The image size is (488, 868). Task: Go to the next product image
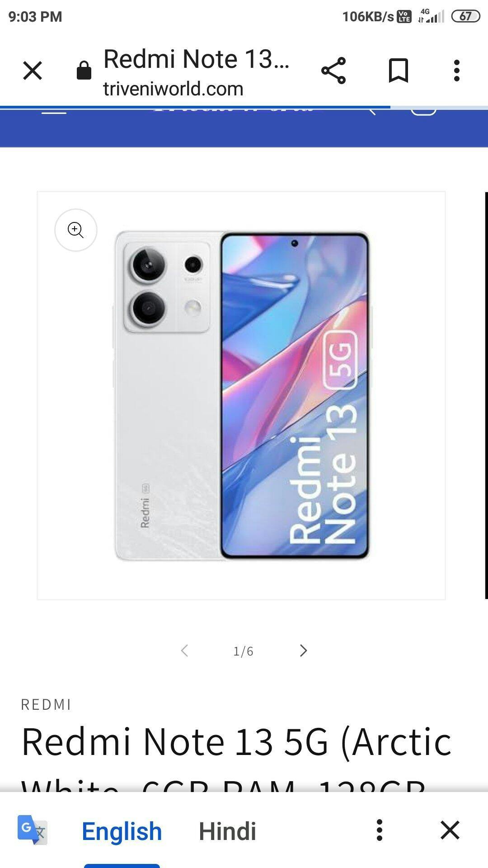coord(304,651)
